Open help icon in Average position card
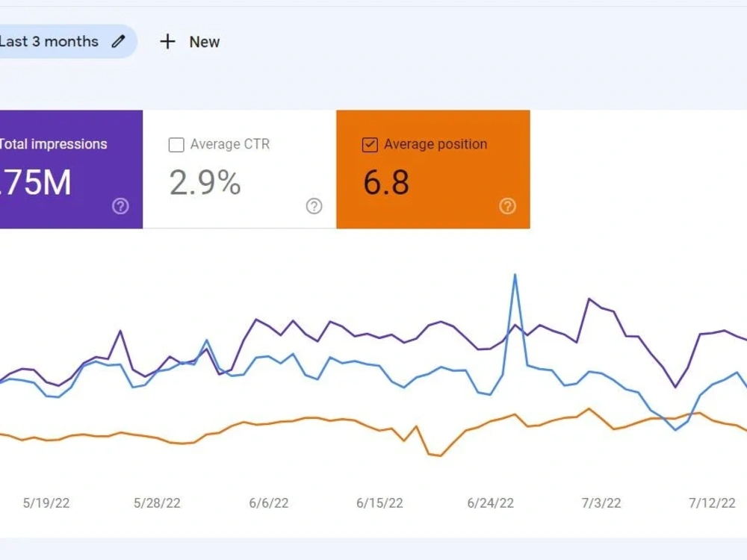 pyautogui.click(x=507, y=206)
